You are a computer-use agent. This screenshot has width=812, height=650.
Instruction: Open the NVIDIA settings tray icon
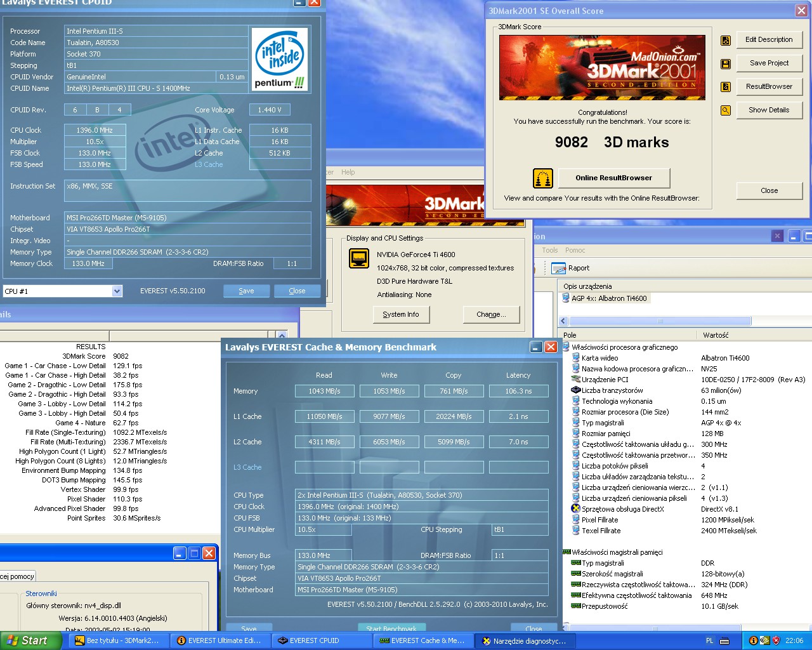coord(764,640)
